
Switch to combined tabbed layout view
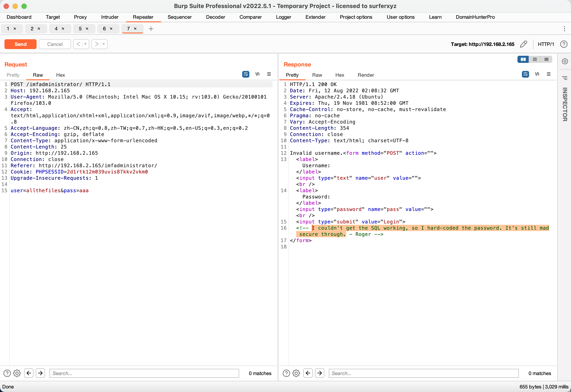[546, 60]
